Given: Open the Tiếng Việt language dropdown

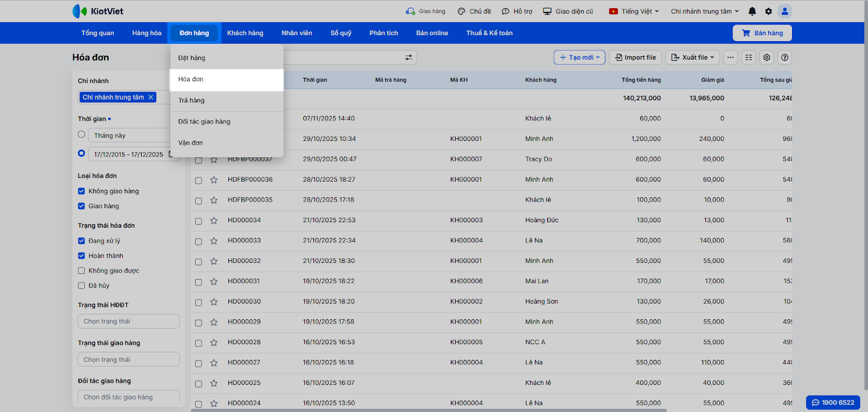Looking at the screenshot, I should (x=634, y=11).
